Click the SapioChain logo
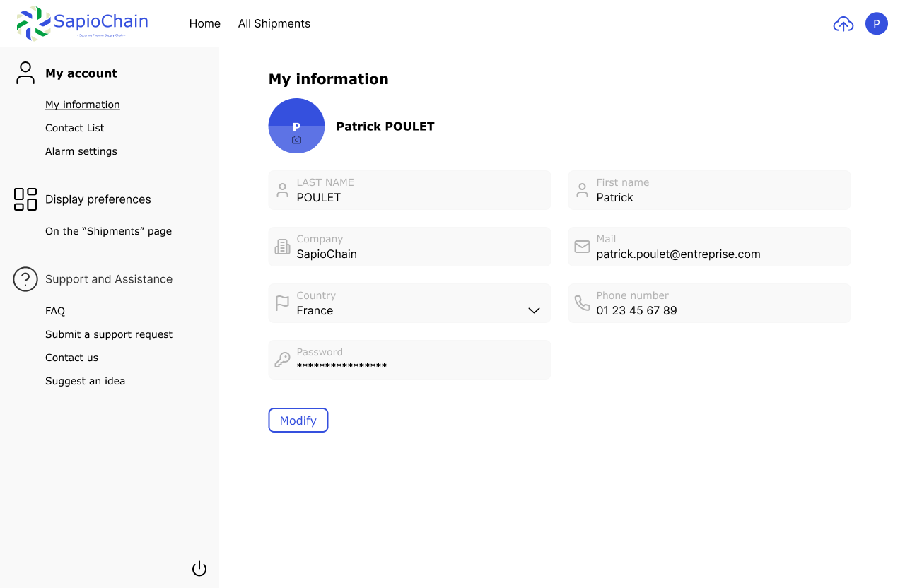This screenshot has width=905, height=588. tap(83, 23)
